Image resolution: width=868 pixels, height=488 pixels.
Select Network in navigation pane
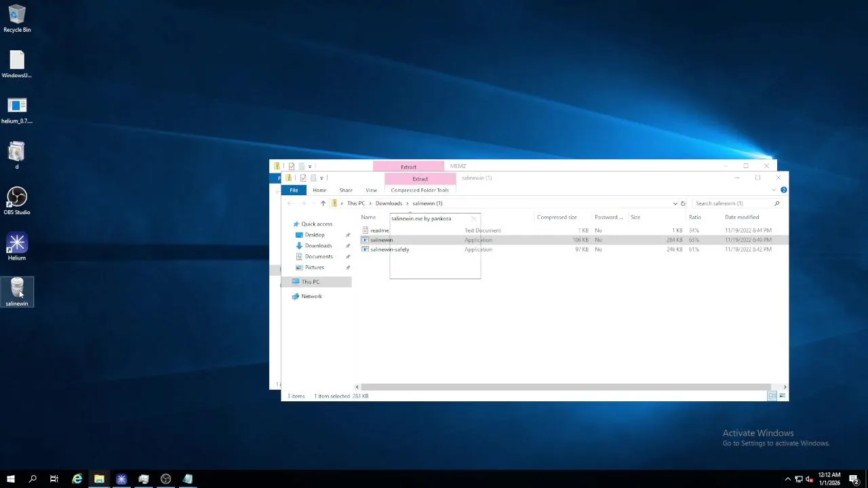(311, 297)
